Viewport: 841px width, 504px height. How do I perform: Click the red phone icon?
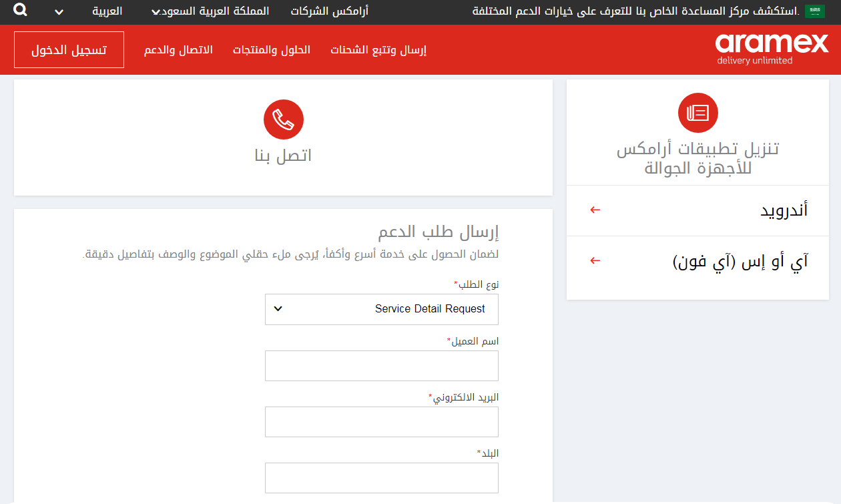coord(284,120)
